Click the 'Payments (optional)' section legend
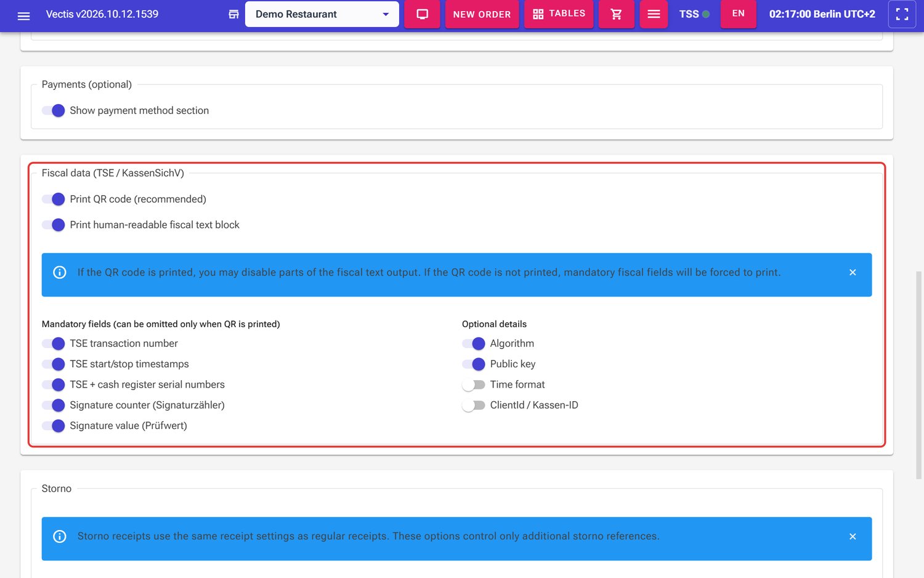The width and height of the screenshot is (924, 578). [87, 84]
